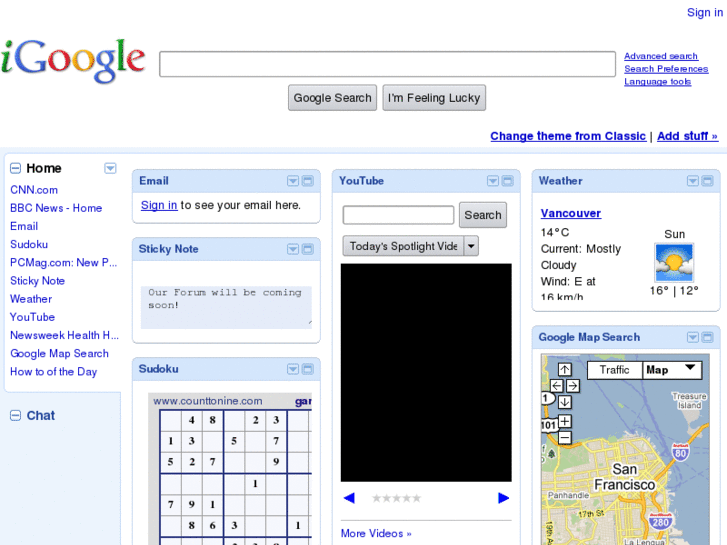Open Language tools link
The image size is (727, 545).
[657, 82]
